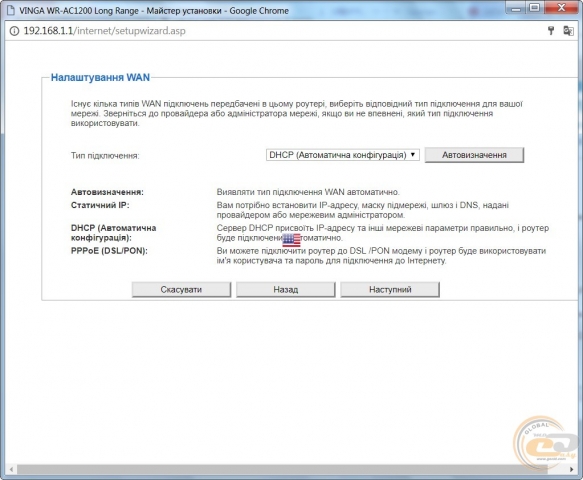The width and height of the screenshot is (583, 480).
Task: Close the Chrome window
Action: click(x=562, y=8)
